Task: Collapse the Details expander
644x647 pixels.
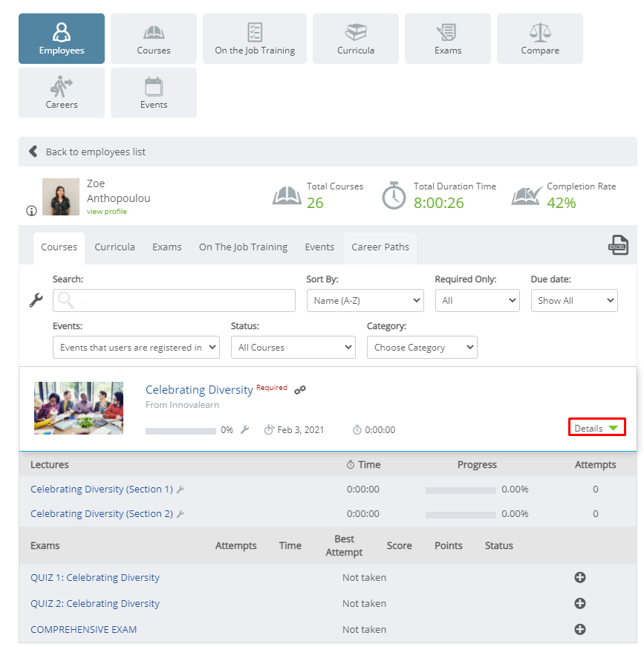Action: pyautogui.click(x=597, y=427)
